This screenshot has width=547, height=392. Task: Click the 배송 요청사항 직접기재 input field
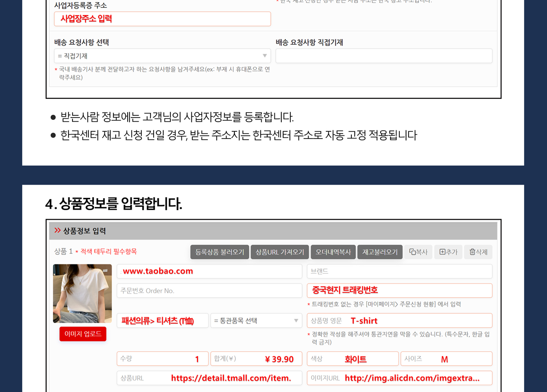tap(384, 56)
